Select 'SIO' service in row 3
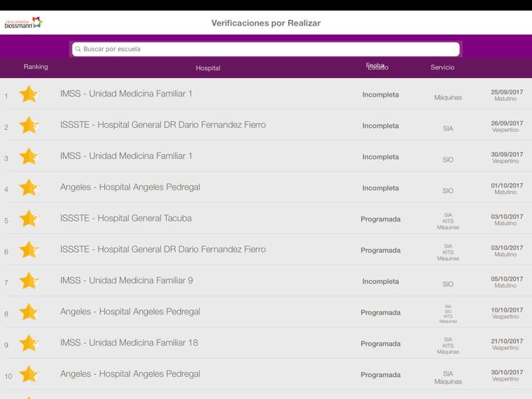Screen dimensions: 532x399 (x=448, y=160)
